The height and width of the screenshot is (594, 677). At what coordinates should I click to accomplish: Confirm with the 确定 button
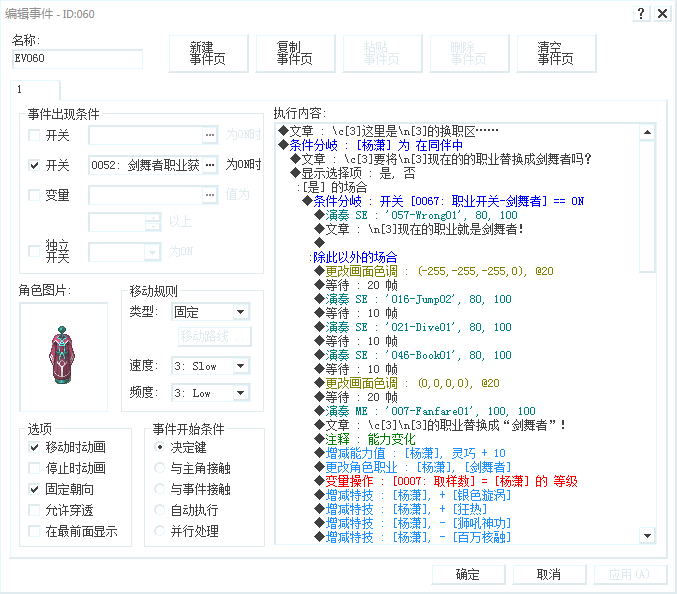468,575
